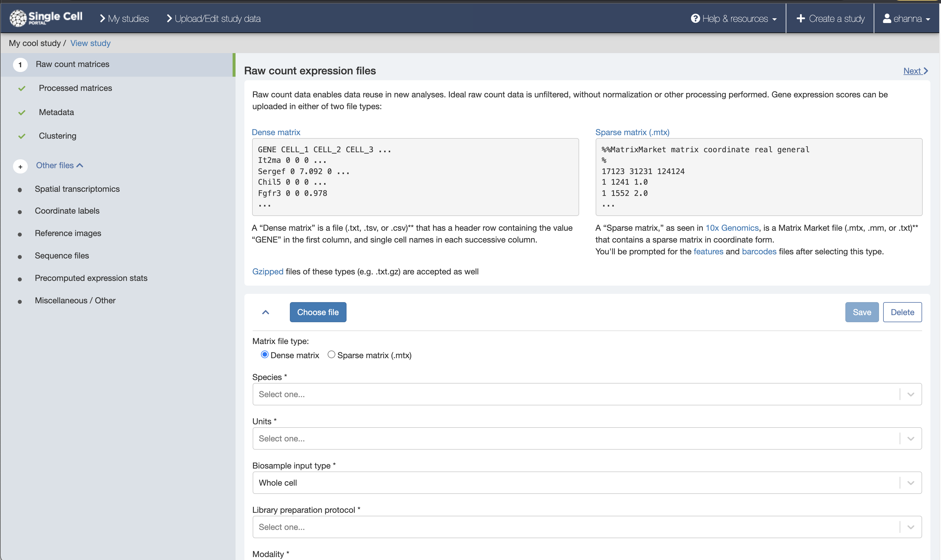Select the Sparse matrix (.mtx) radio button
Image resolution: width=941 pixels, height=560 pixels.
point(331,354)
